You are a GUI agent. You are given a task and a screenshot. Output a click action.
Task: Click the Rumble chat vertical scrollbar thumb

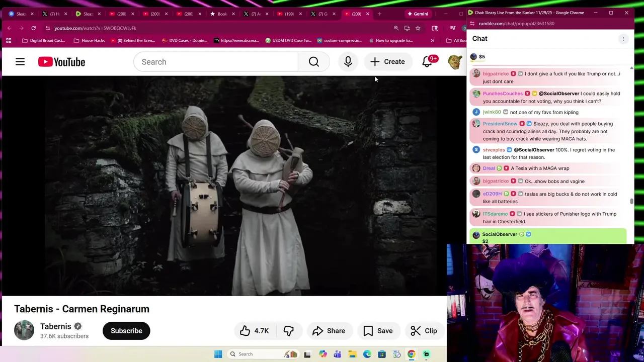[631, 201]
